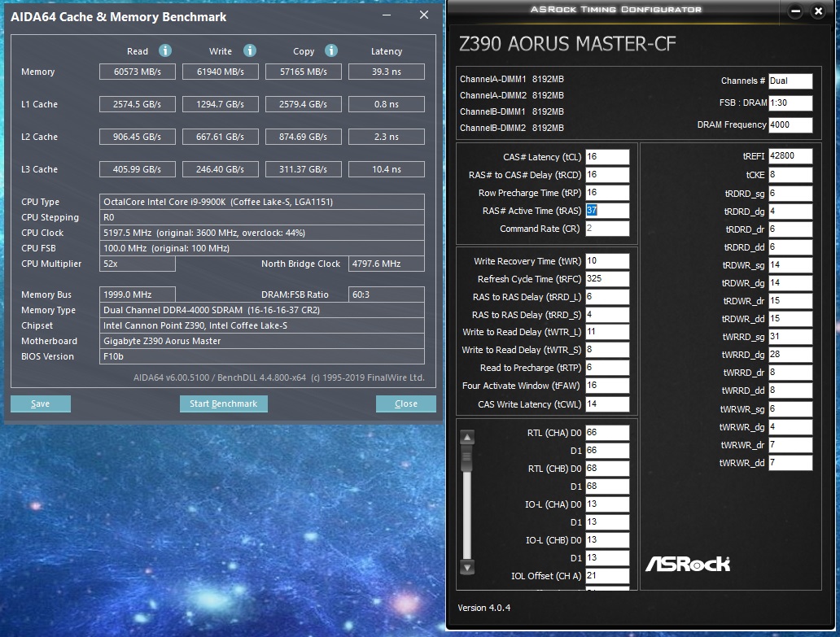Image resolution: width=840 pixels, height=637 pixels.
Task: Click the tCKE value field
Action: tap(790, 175)
